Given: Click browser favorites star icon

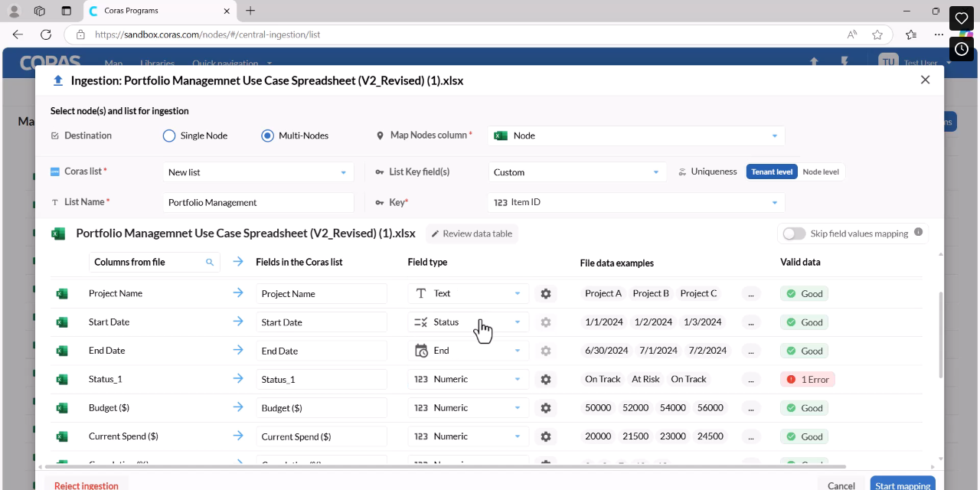Looking at the screenshot, I should point(877,34).
